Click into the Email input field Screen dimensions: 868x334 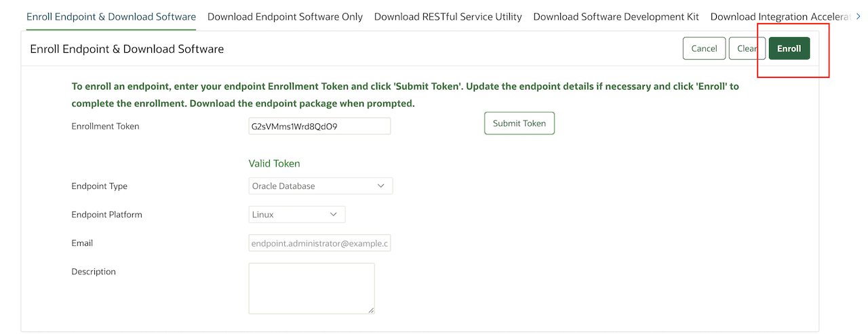point(319,243)
